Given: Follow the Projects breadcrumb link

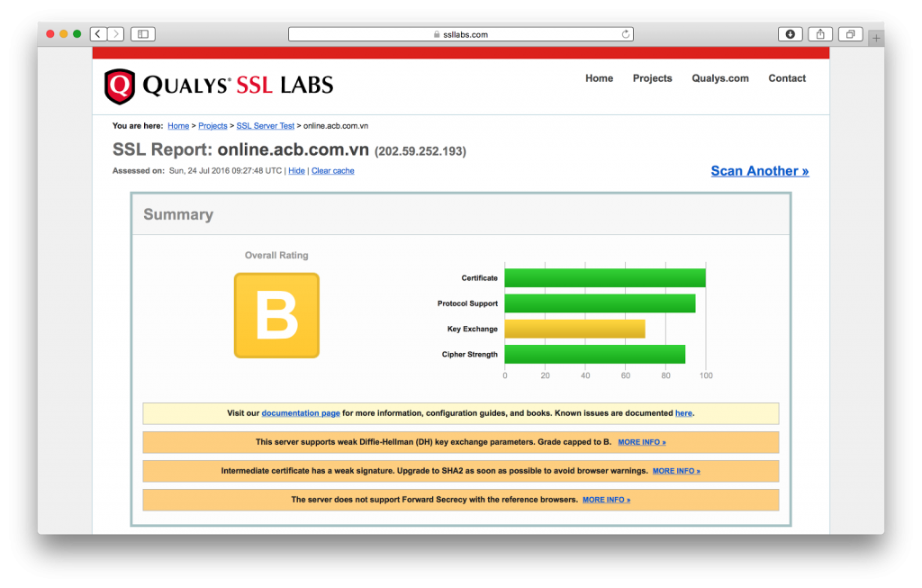Looking at the screenshot, I should (x=212, y=126).
